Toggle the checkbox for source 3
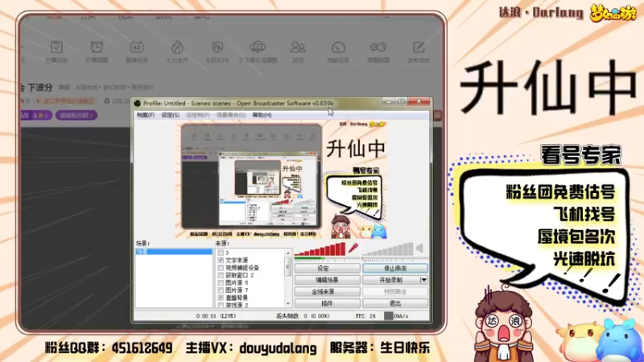Image resolution: width=644 pixels, height=362 pixels. [x=221, y=253]
